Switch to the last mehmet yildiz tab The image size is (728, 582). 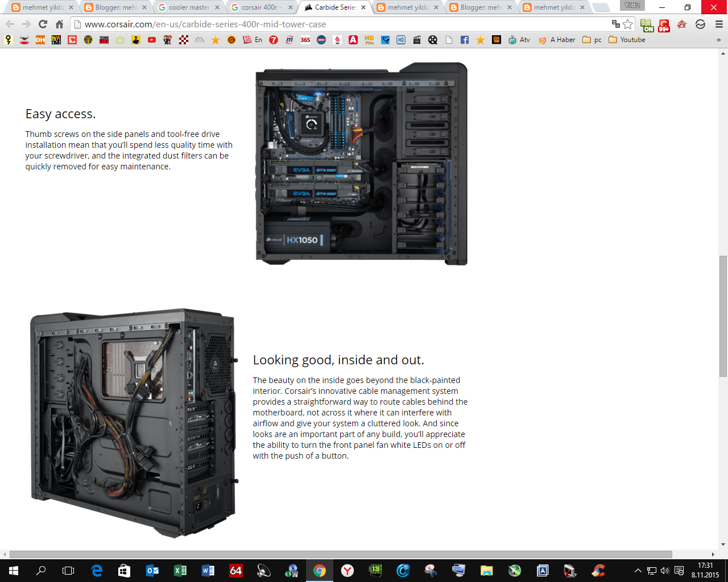pos(554,7)
